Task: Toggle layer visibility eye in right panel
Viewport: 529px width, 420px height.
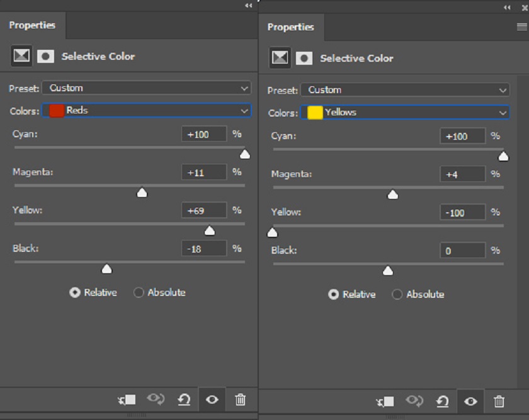Action: point(470,402)
